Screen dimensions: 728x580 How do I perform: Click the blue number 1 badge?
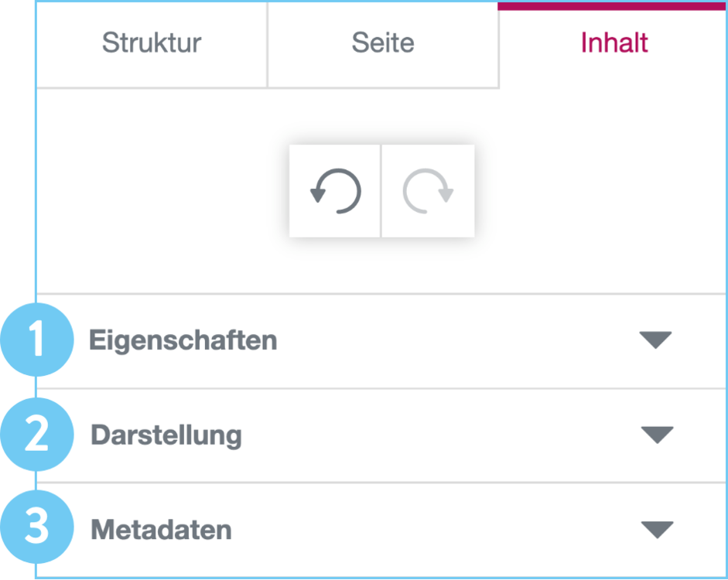[x=37, y=340]
